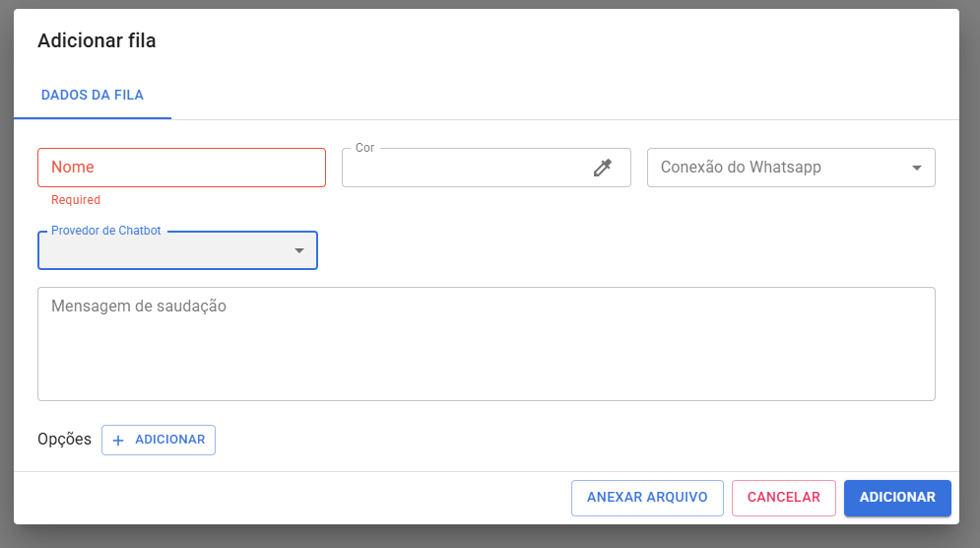Image resolution: width=980 pixels, height=548 pixels.
Task: Expand the Conexão do Whatsapp dropdown arrow
Action: [917, 168]
